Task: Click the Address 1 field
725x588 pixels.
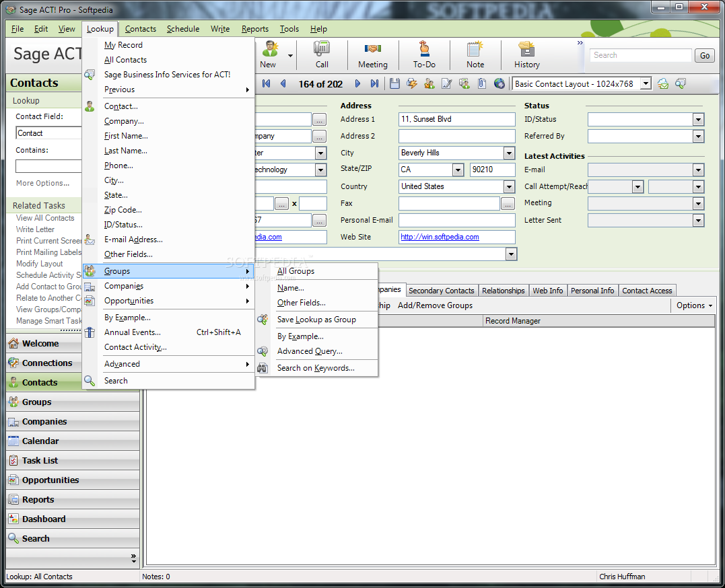Action: coord(456,119)
